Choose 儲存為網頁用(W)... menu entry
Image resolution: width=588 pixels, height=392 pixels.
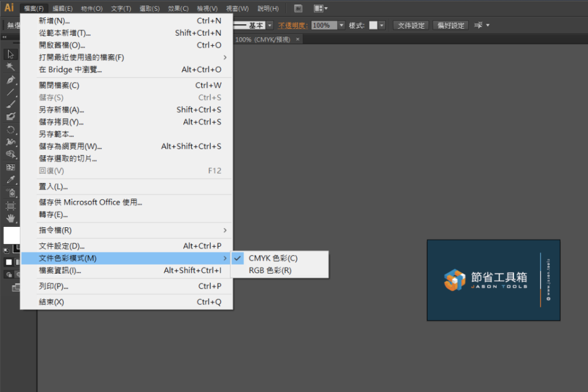pos(127,146)
